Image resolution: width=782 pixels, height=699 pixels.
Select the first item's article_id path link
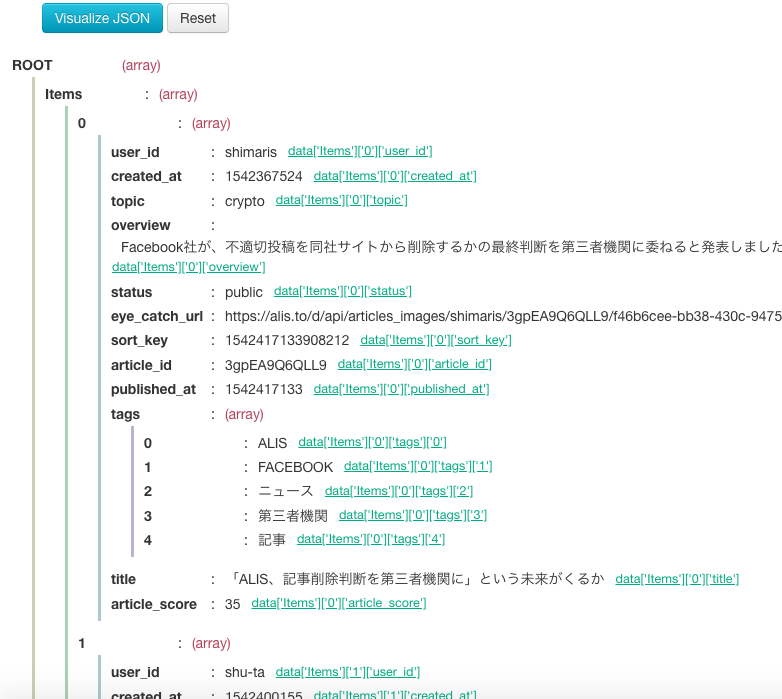[x=414, y=365]
